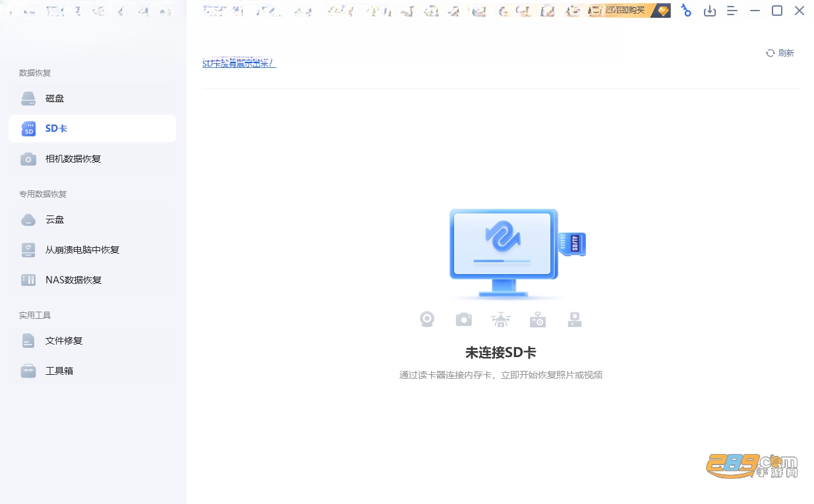814x504 pixels.
Task: Click the 实用工具 section label
Action: (x=35, y=316)
